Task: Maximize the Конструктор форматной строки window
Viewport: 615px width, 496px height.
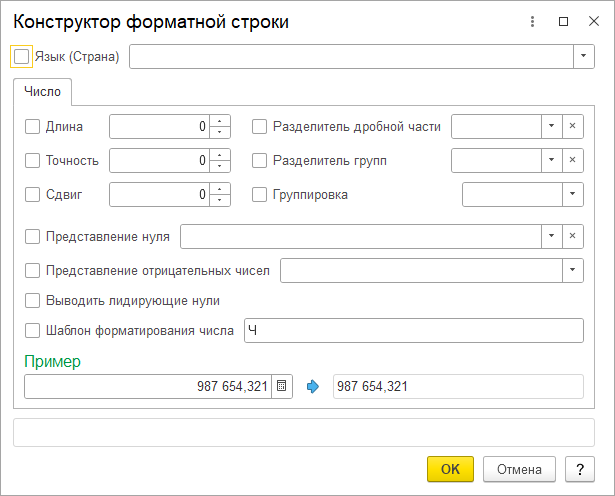Action: pos(563,22)
